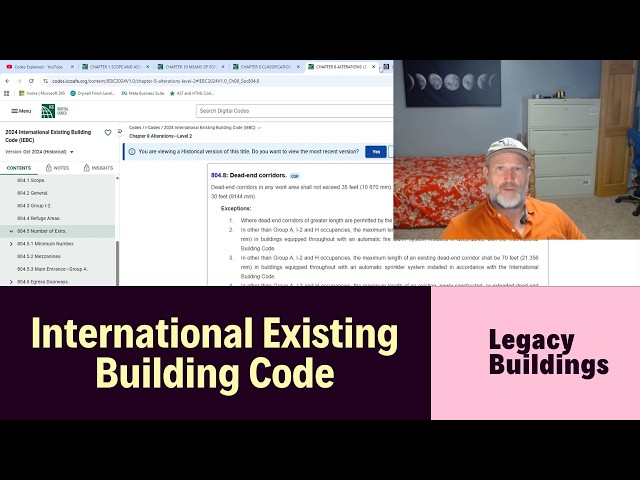Open the apps grid in bookmarks bar
Screen dimensions: 640x480
pyautogui.click(x=7, y=93)
